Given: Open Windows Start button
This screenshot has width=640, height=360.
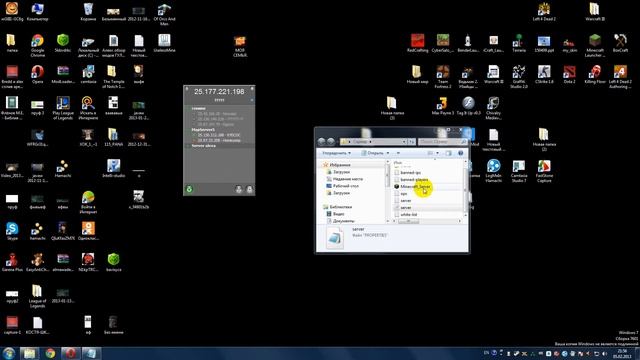Looking at the screenshot, I should pos(9,353).
